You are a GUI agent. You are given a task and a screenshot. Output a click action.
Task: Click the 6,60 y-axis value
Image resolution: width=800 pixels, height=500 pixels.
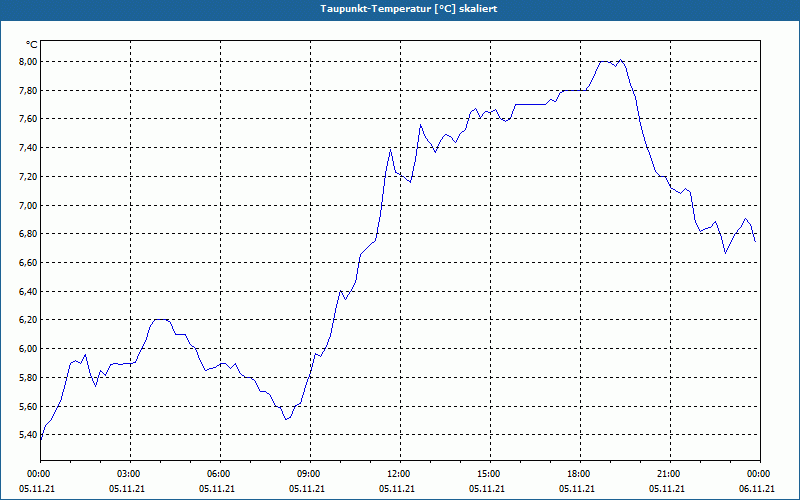tap(28, 263)
